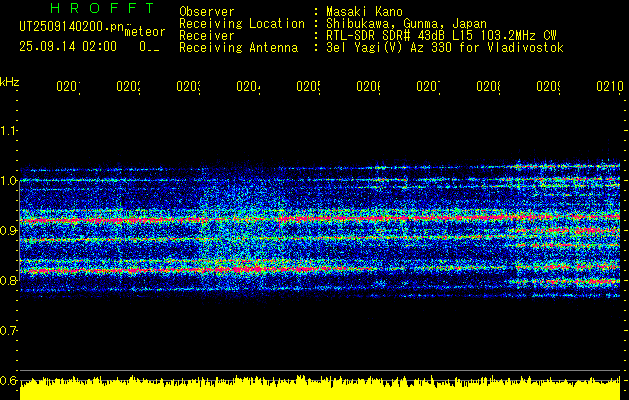
Task: Click time marker 0210
Action: click(610, 86)
